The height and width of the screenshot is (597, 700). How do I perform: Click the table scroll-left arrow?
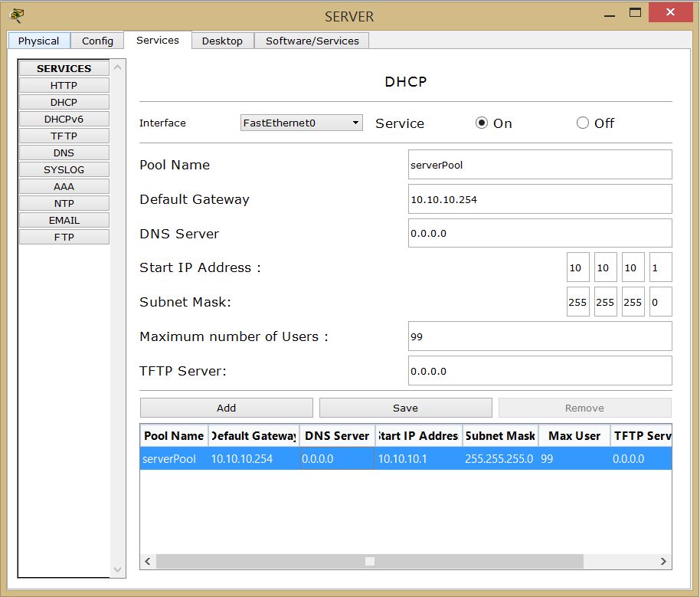[148, 561]
